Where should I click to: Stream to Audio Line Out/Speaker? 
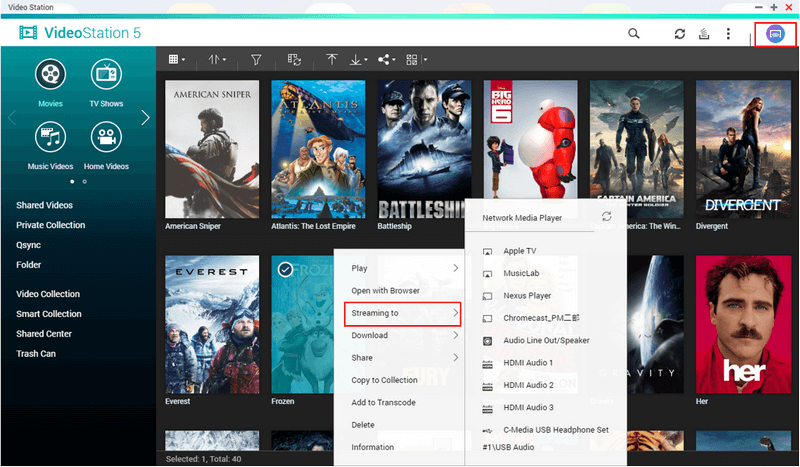546,340
